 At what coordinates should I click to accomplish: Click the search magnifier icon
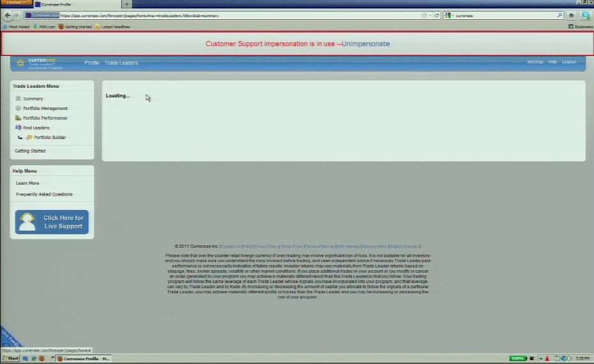coord(560,15)
